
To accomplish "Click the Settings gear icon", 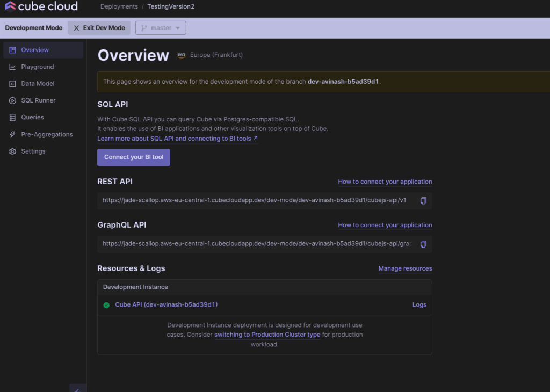I will tap(12, 151).
